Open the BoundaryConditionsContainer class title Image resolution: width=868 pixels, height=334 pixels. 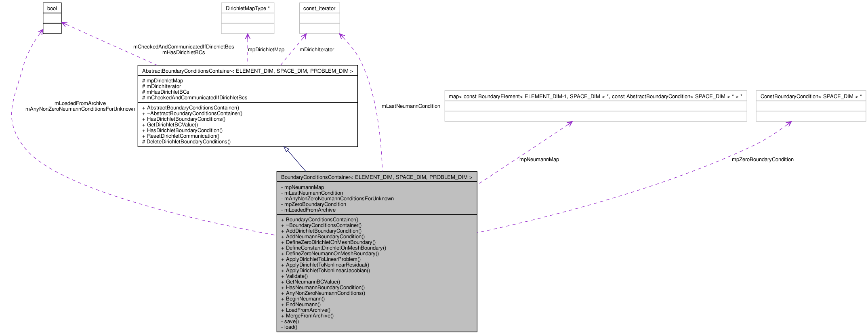[377, 177]
